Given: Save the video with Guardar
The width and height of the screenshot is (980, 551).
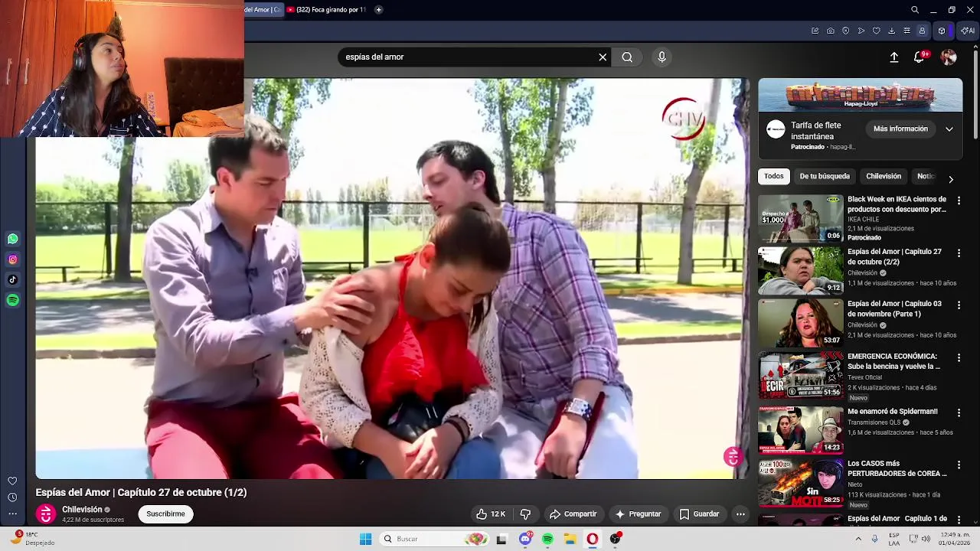Looking at the screenshot, I should click(x=699, y=514).
